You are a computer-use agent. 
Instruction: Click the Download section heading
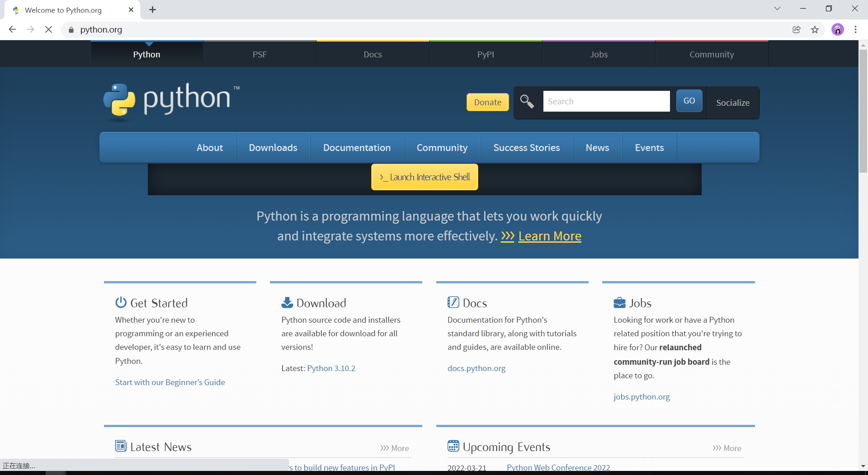tap(321, 303)
